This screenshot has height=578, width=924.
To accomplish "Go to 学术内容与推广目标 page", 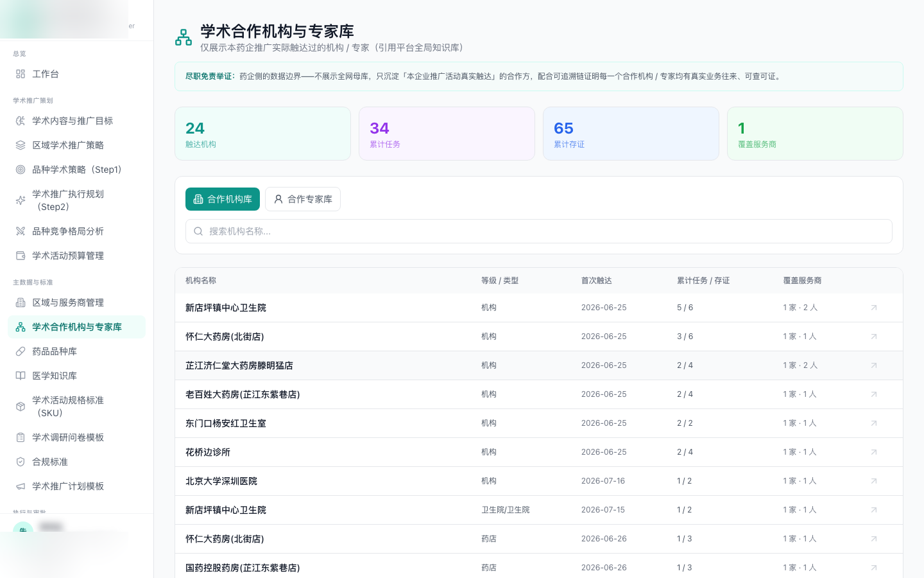I will 76,121.
